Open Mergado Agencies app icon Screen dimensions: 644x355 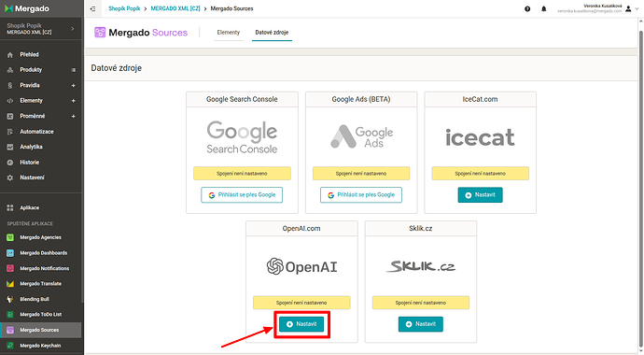coord(10,237)
